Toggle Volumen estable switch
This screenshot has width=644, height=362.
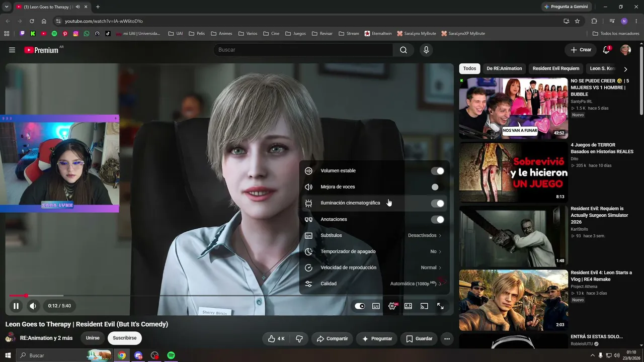[437, 171]
